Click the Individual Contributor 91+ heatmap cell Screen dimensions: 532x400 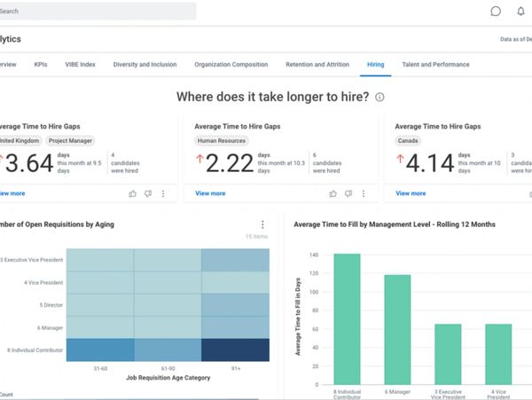(x=235, y=349)
